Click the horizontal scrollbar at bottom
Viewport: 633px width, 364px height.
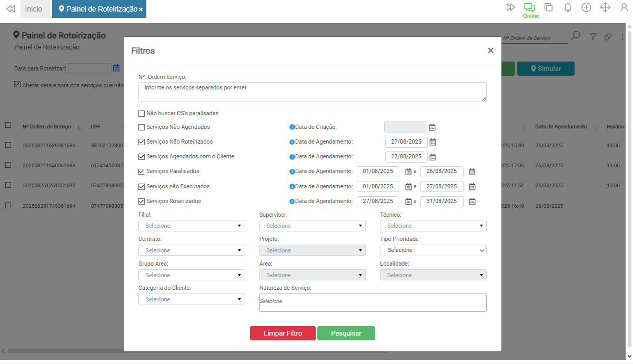click(x=195, y=351)
